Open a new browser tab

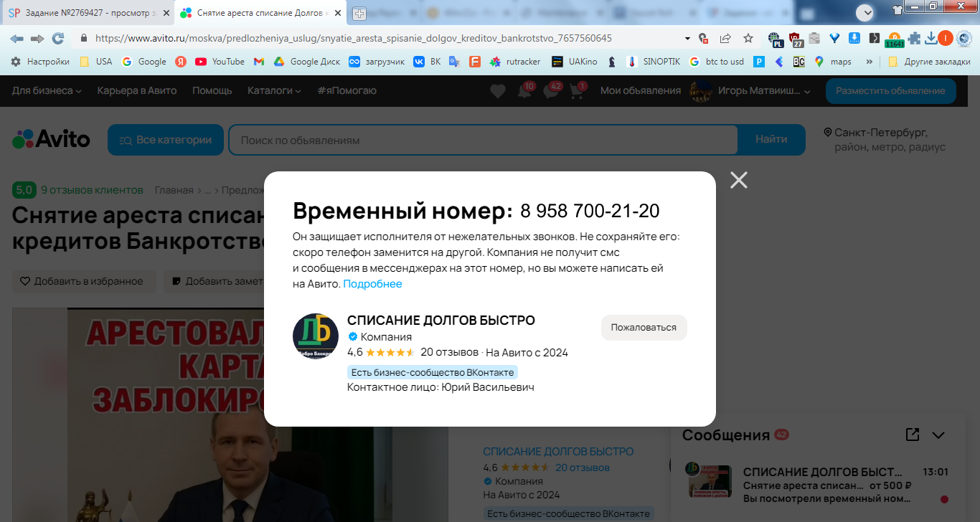tap(359, 13)
